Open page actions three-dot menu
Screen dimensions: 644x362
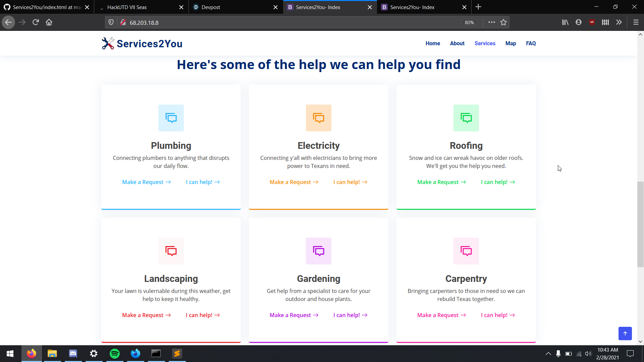click(x=491, y=22)
